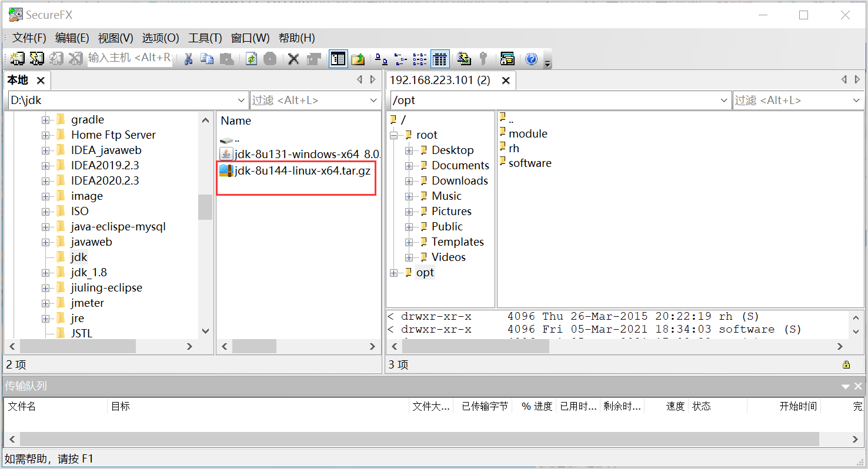This screenshot has height=469, width=868.
Task: Select the jdk_1.8 folder in tree
Action: click(x=89, y=272)
